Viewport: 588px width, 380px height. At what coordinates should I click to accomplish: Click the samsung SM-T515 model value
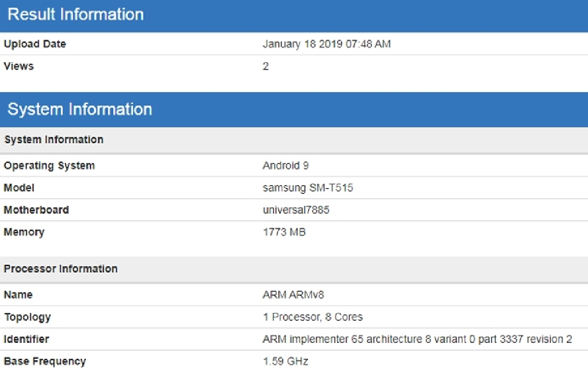308,188
